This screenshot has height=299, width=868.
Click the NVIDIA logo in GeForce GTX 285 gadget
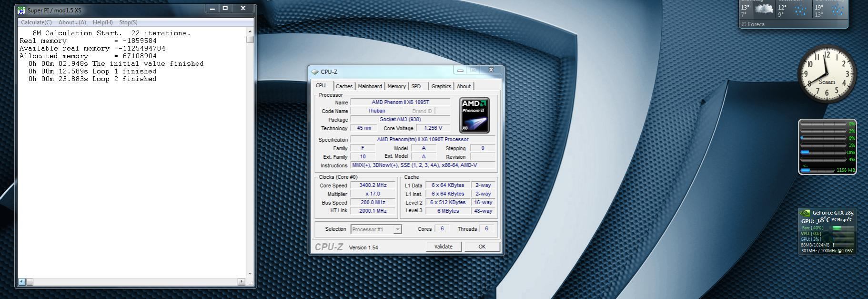805,213
